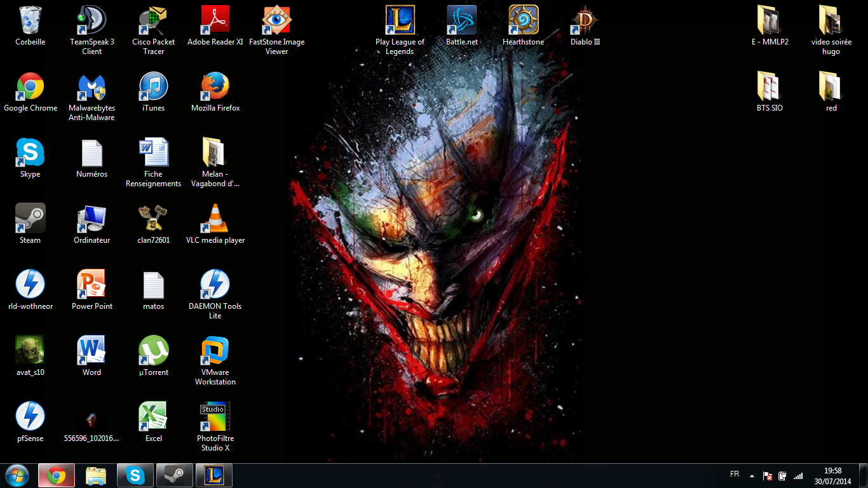Select the Steam desktop shortcut
Viewport: 868px width, 488px height.
(30, 219)
